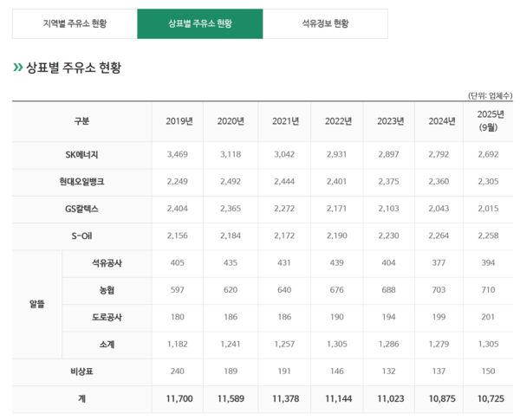Viewport: 520px width, 420px height.
Task: Select the S-Oil row label
Action: coord(81,236)
